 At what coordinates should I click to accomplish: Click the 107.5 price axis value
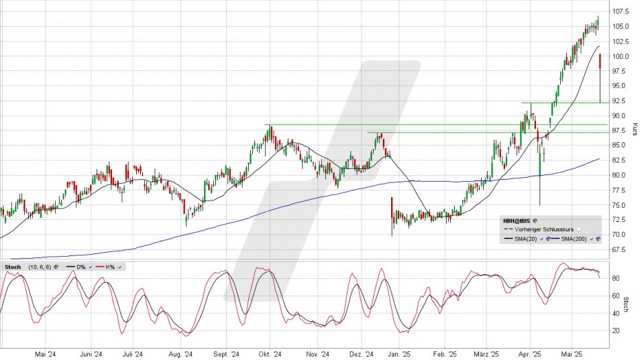point(620,11)
